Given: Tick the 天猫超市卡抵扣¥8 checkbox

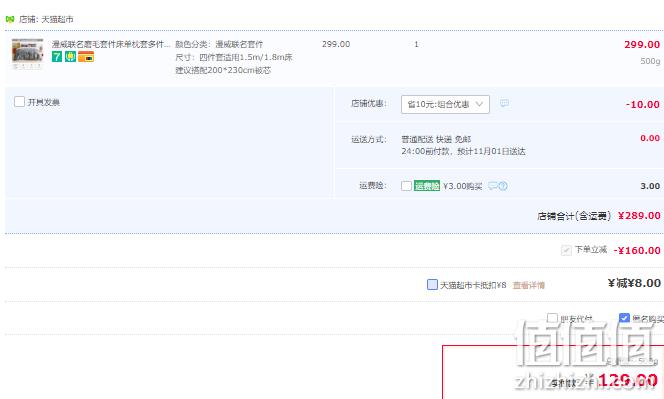Looking at the screenshot, I should coord(432,284).
